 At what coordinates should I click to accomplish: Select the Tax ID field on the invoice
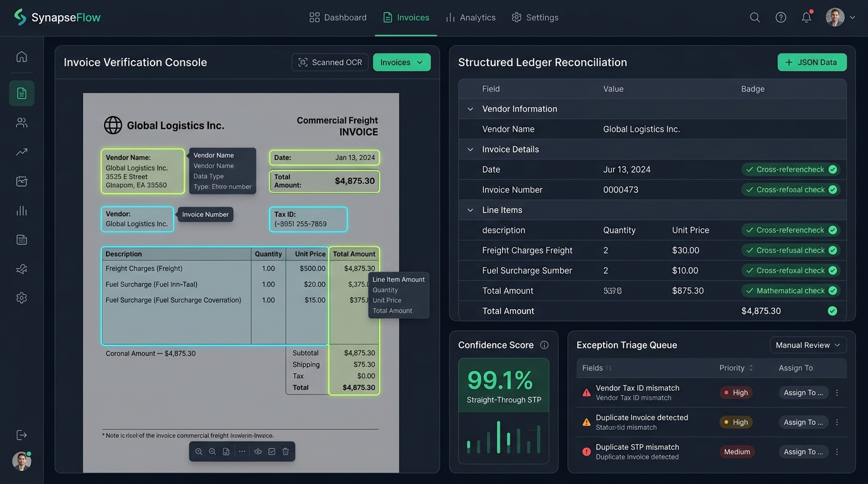(x=308, y=219)
